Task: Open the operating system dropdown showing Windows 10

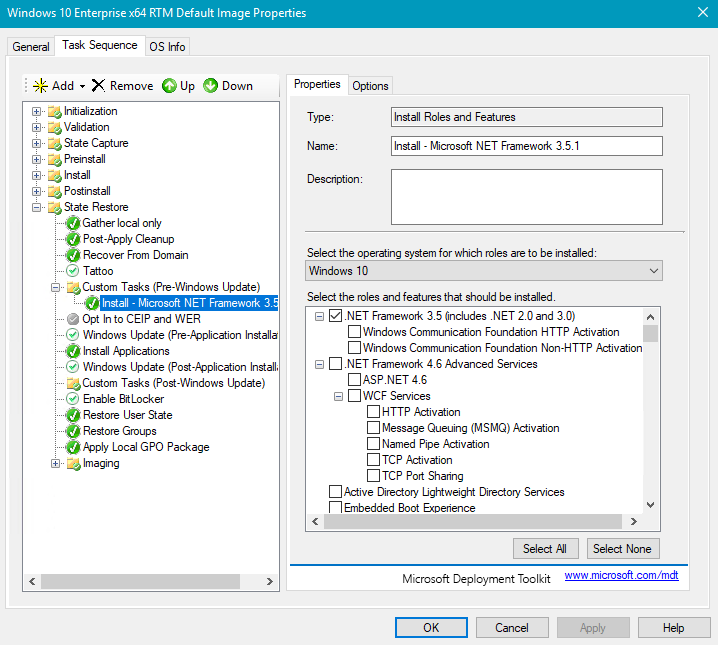Action: point(484,271)
